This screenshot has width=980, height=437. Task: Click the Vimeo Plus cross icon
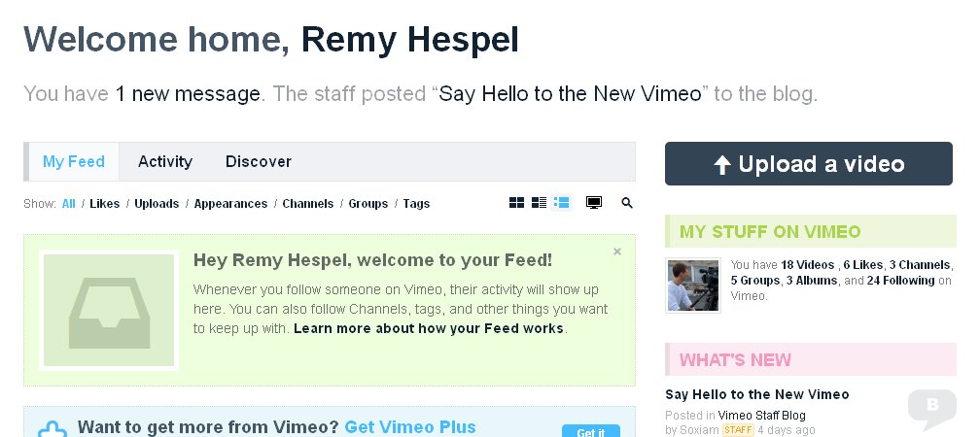(x=51, y=429)
